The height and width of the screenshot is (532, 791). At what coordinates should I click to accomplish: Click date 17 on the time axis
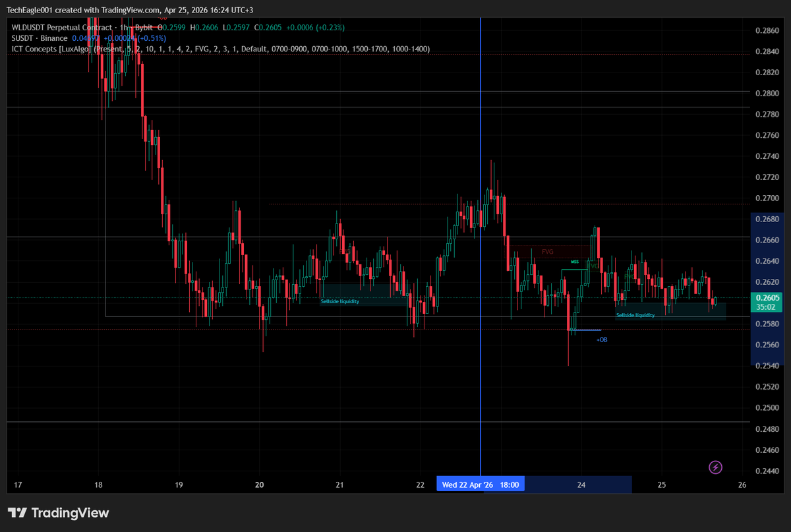click(18, 485)
